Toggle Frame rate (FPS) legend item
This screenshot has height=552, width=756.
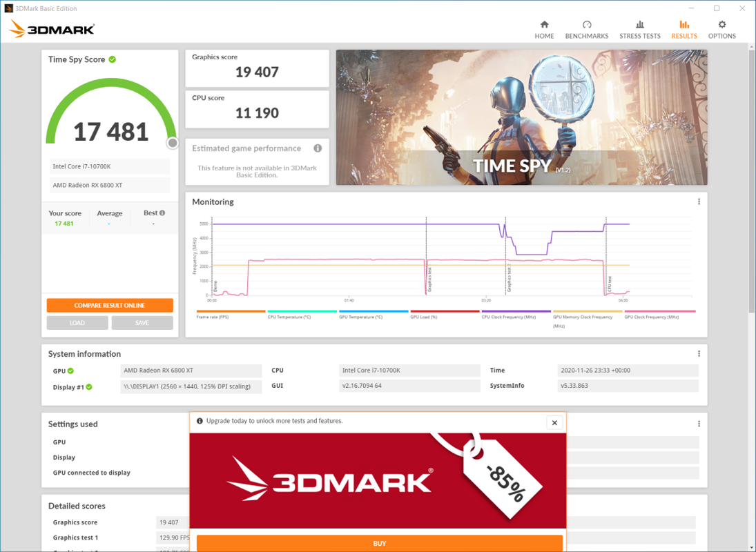click(x=231, y=315)
